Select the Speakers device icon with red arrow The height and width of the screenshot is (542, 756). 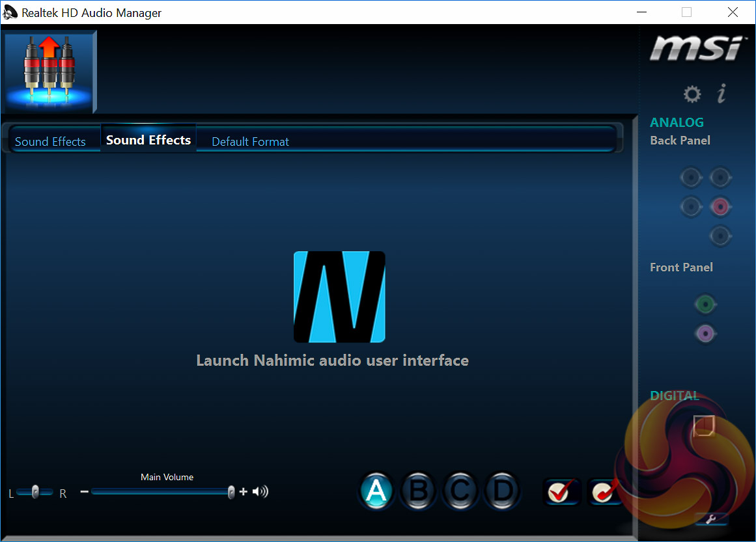click(x=49, y=72)
